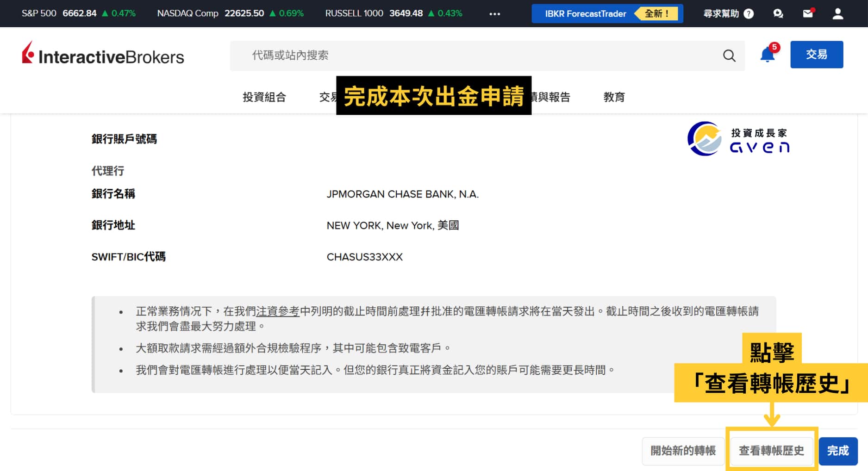Click 查看轉帳歷史 button
Image resolution: width=868 pixels, height=471 pixels.
[x=771, y=451]
